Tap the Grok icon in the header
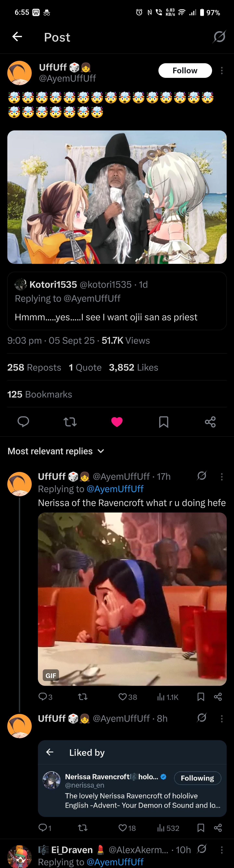This screenshot has height=868, width=234. point(219,37)
